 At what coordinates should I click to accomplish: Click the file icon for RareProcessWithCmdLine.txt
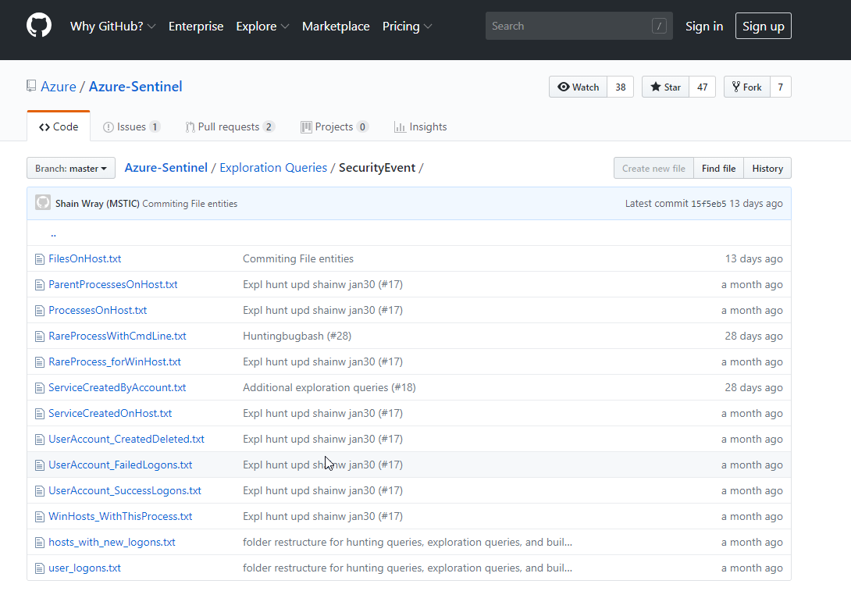tap(40, 336)
